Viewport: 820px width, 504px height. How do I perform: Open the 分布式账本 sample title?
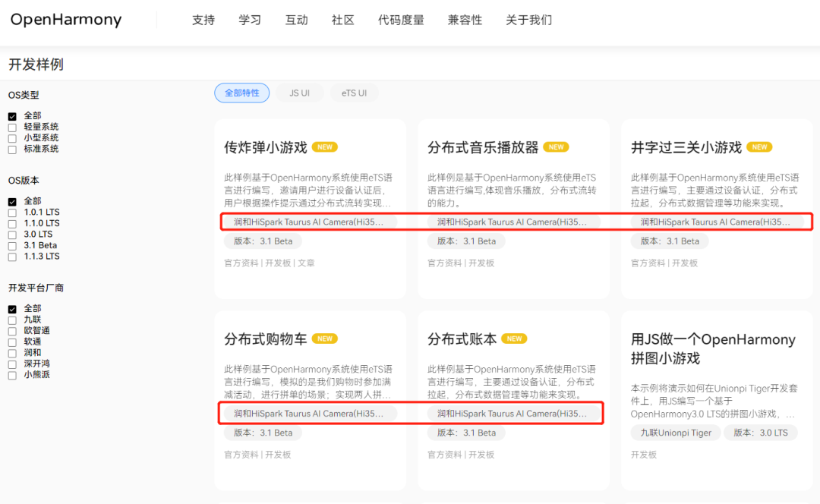(x=462, y=339)
